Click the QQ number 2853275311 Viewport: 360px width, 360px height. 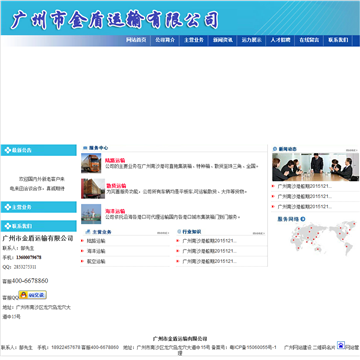(x=25, y=267)
